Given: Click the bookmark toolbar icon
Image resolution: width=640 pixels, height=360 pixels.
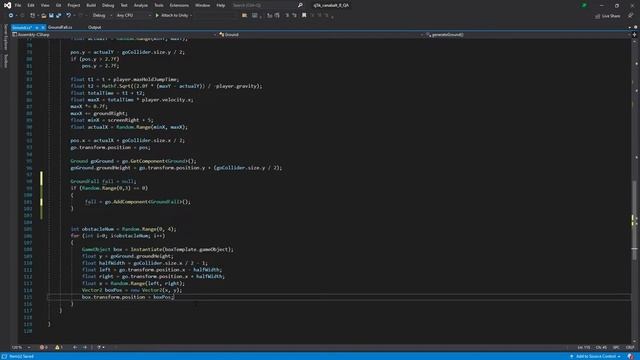Looking at the screenshot, I should (304, 16).
